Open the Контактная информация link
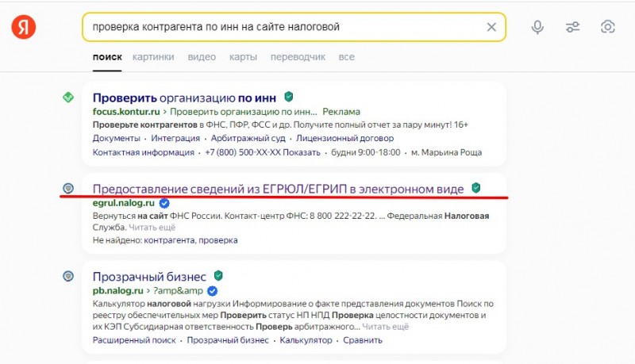635x364 pixels. pyautogui.click(x=144, y=152)
